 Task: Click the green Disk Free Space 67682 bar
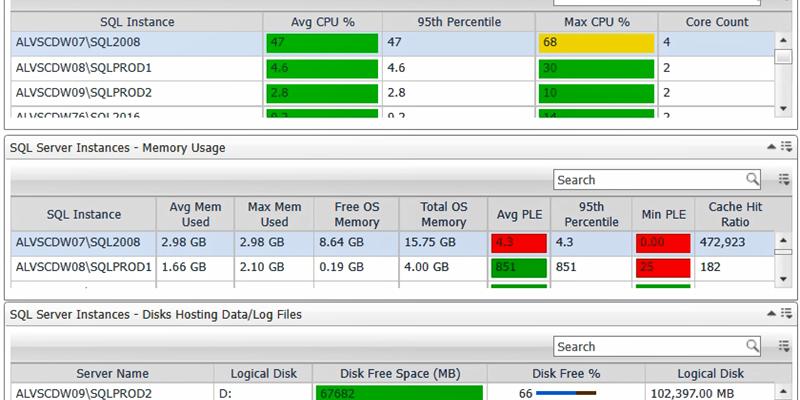point(399,393)
